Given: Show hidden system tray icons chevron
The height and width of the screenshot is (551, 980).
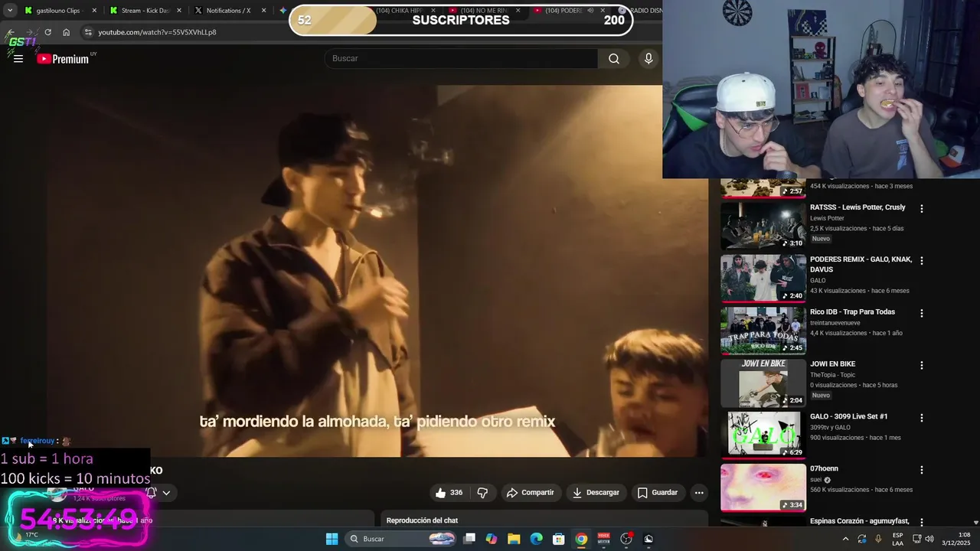Looking at the screenshot, I should [846, 539].
